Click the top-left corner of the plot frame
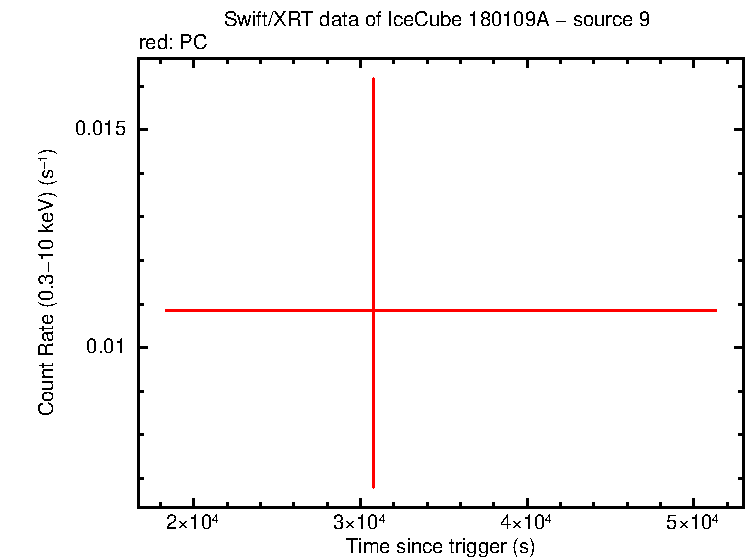The width and height of the screenshot is (746, 558). coord(139,58)
